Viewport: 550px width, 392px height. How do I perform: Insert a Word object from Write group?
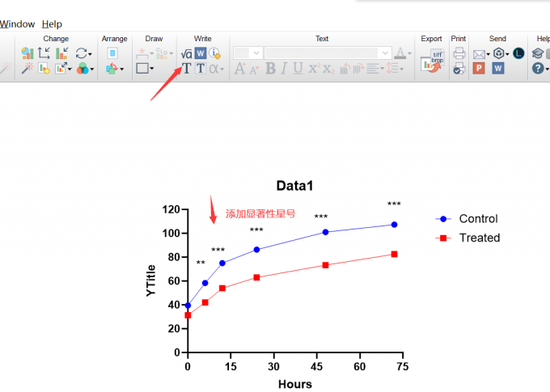pos(201,53)
